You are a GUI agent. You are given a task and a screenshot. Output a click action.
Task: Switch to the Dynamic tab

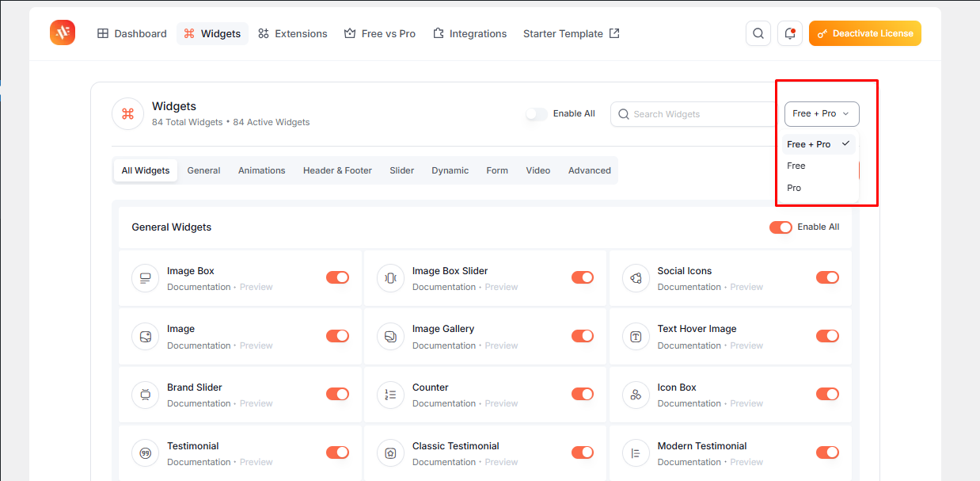(x=450, y=170)
